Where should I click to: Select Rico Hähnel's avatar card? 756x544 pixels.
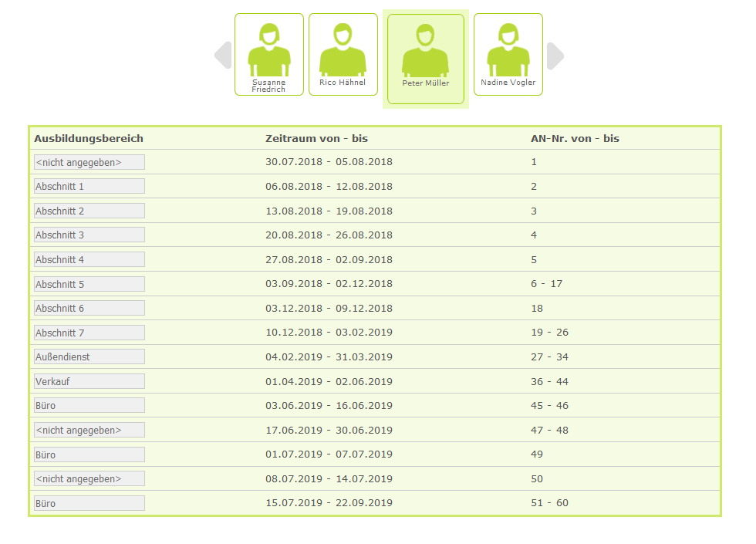click(x=343, y=54)
